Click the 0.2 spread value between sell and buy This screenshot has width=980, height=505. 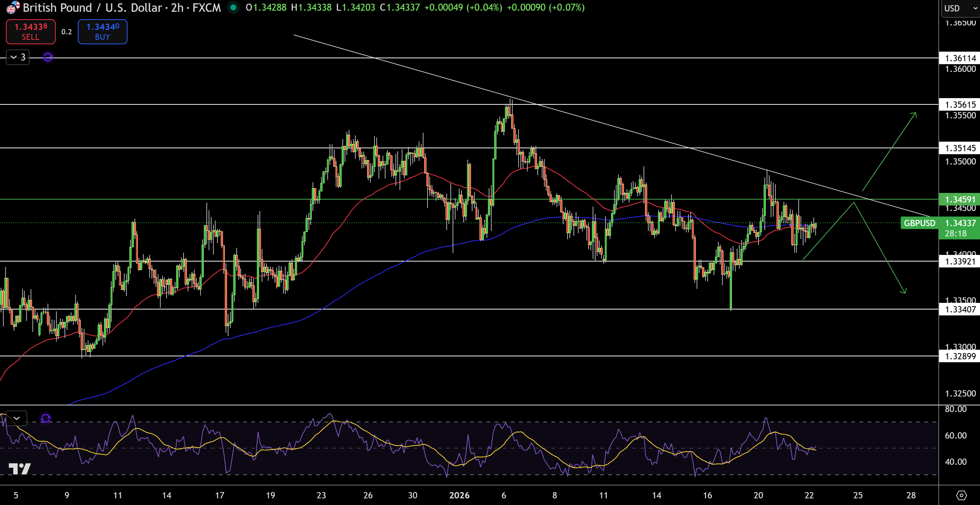[x=67, y=32]
